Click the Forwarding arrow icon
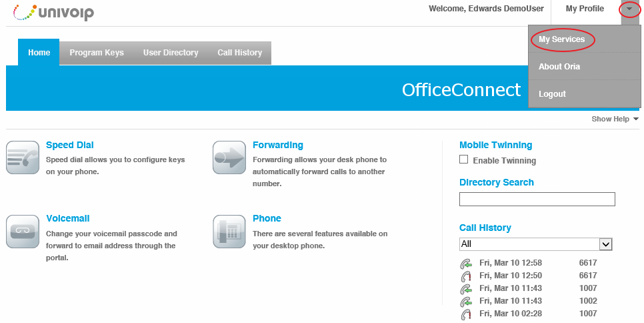 [229, 157]
